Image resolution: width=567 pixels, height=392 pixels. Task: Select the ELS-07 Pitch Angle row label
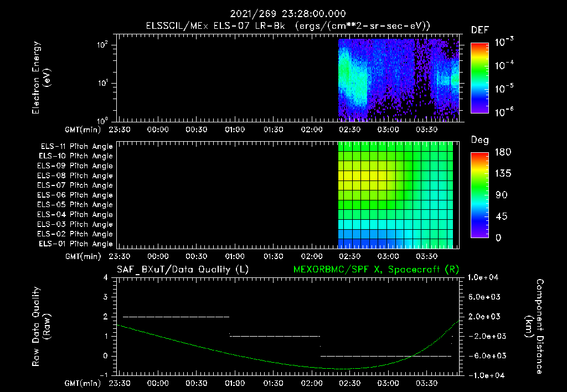click(75, 185)
